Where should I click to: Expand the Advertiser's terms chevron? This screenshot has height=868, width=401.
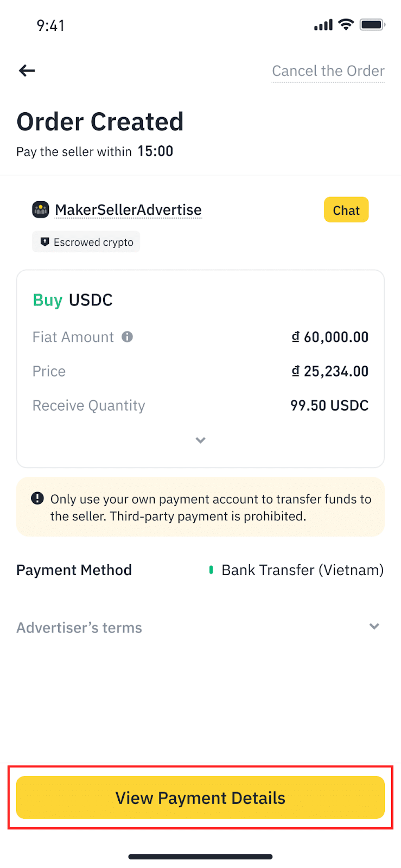point(374,627)
